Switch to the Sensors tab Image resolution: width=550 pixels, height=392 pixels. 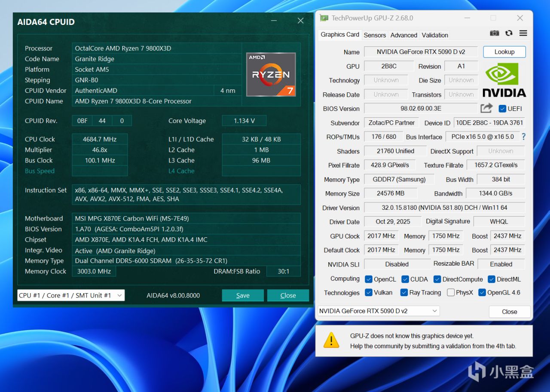coord(375,35)
